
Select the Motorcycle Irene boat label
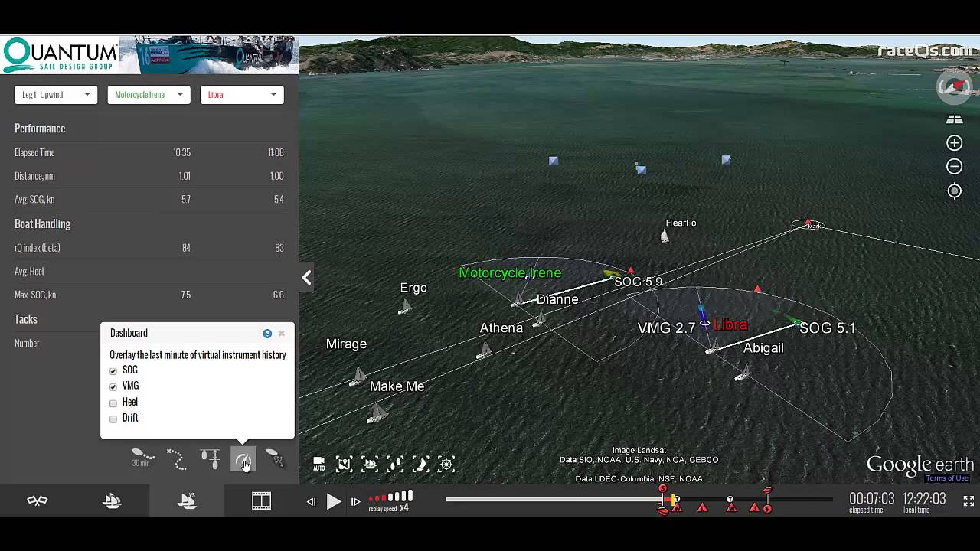tap(510, 273)
